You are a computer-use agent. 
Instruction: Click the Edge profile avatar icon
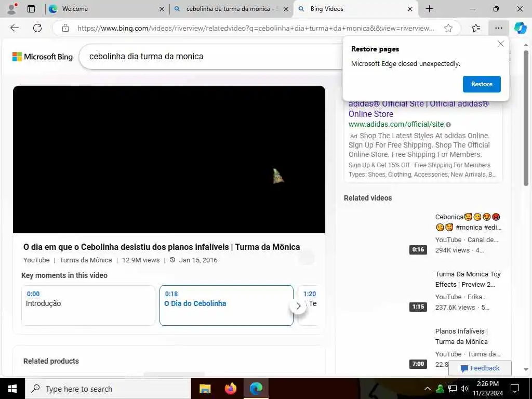pyautogui.click(x=12, y=9)
